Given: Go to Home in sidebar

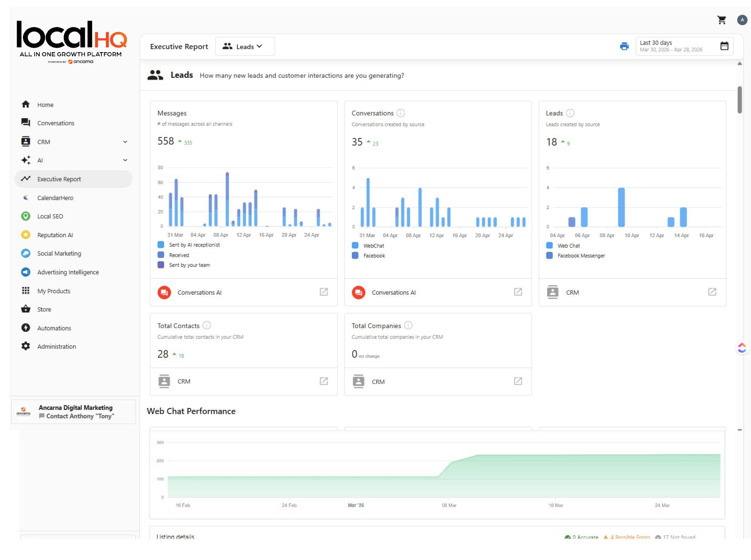Looking at the screenshot, I should [x=45, y=105].
